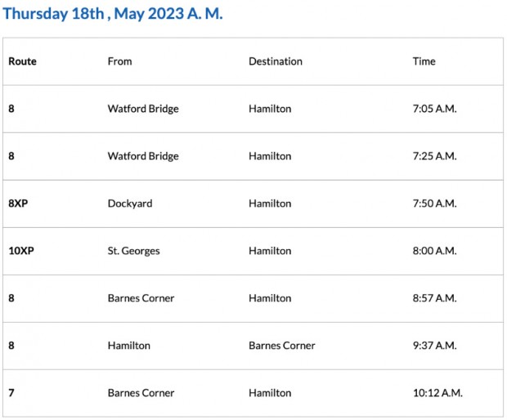Click Hamilton in the From column
The height and width of the screenshot is (420, 507).
pyautogui.click(x=129, y=346)
